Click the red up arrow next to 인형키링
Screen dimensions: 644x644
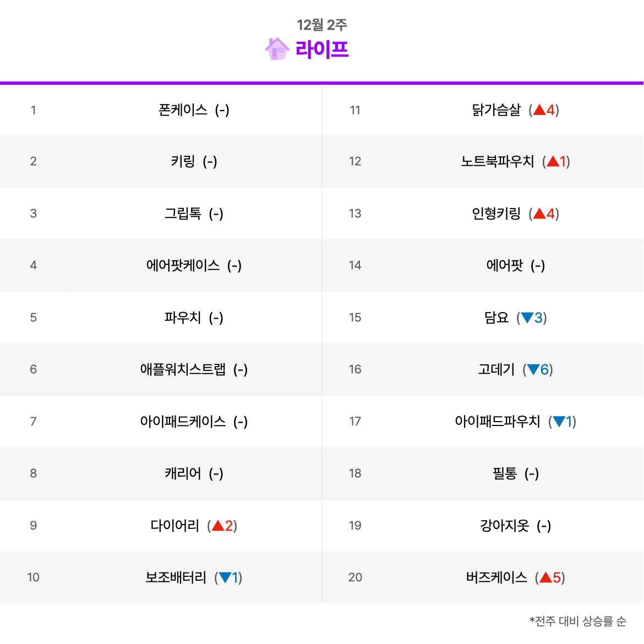(539, 214)
